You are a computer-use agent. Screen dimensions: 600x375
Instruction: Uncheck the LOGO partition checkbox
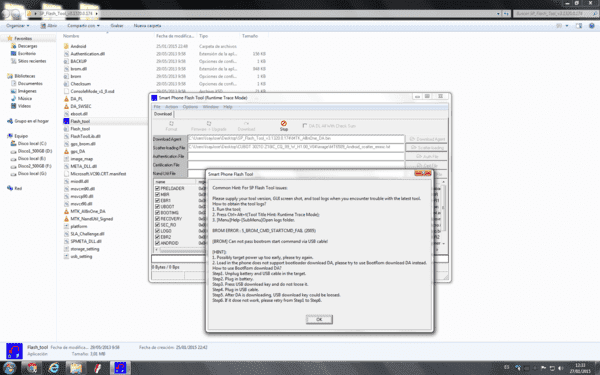157,231
